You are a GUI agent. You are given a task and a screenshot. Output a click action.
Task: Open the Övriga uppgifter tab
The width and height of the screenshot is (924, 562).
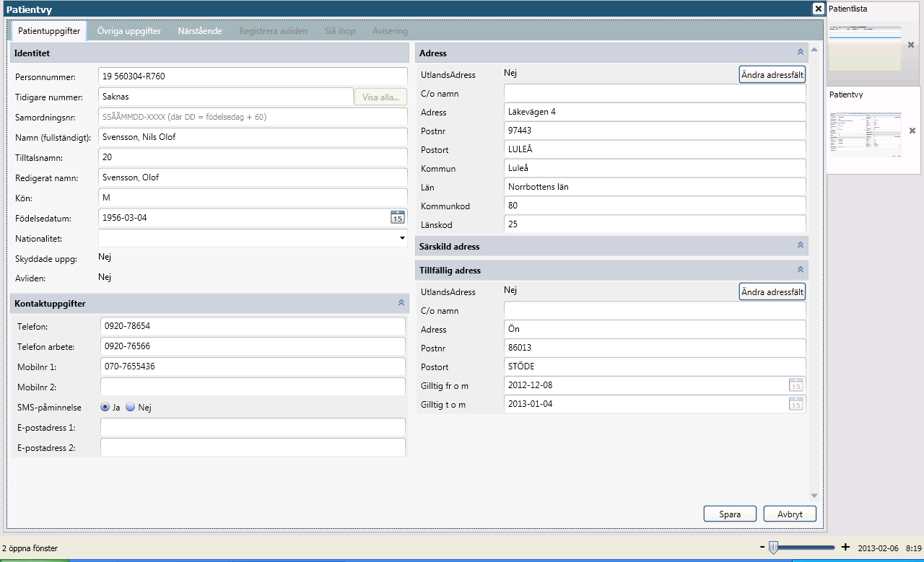[x=129, y=31]
